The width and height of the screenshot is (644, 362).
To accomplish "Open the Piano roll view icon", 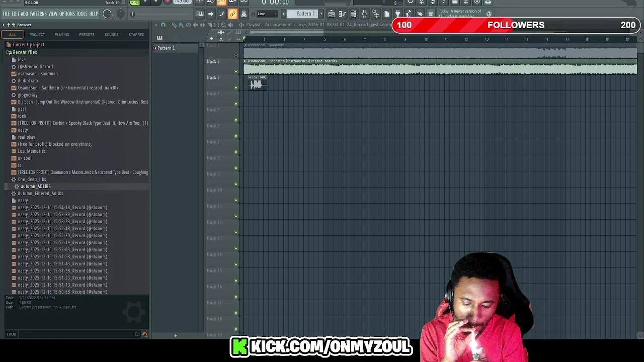I will (x=342, y=14).
